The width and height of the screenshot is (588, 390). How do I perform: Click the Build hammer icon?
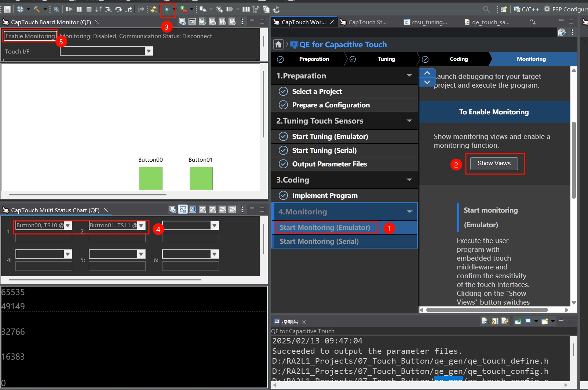(37, 10)
